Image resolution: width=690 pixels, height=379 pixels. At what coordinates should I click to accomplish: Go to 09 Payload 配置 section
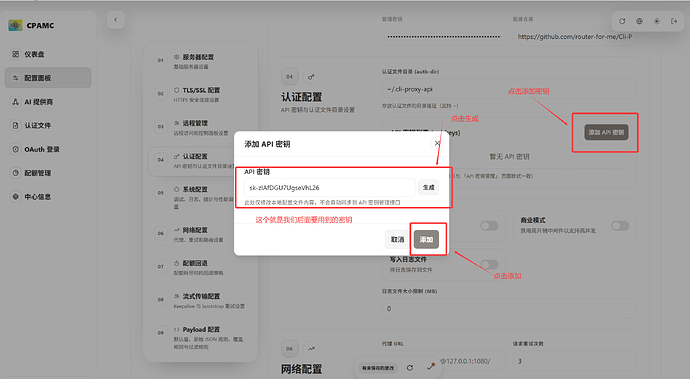point(200,337)
